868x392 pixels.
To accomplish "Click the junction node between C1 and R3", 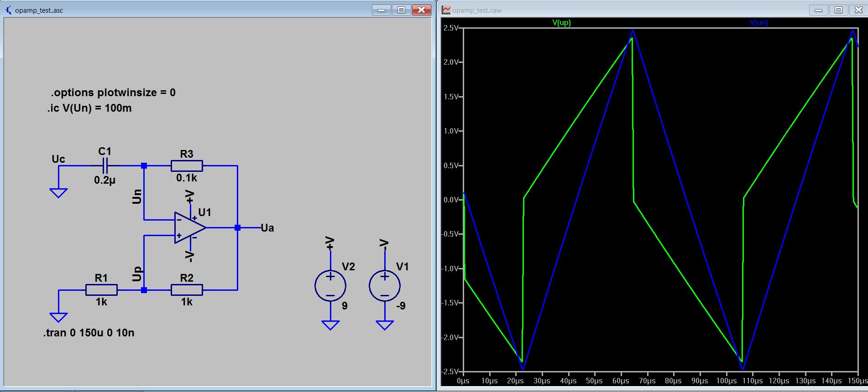I will click(144, 166).
